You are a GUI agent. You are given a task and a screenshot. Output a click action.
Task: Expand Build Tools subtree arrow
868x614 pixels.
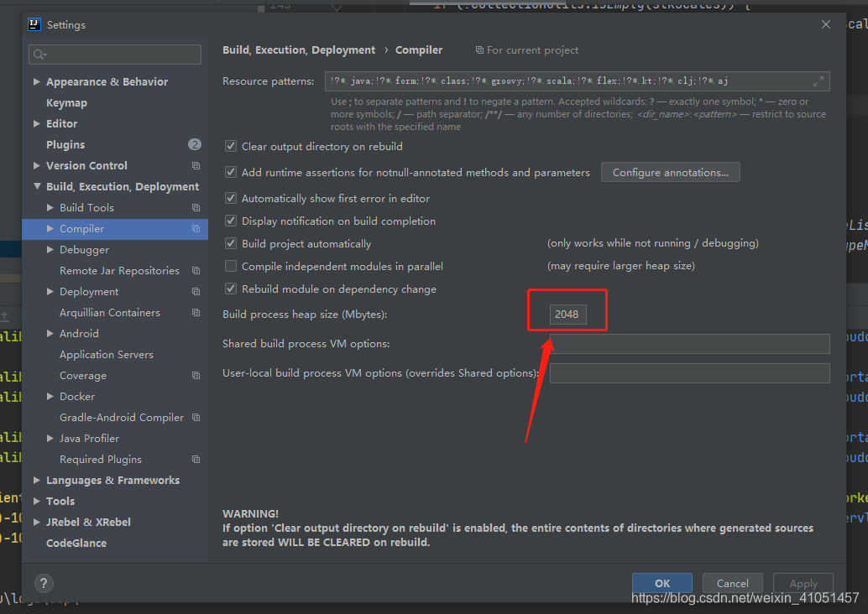pos(50,207)
